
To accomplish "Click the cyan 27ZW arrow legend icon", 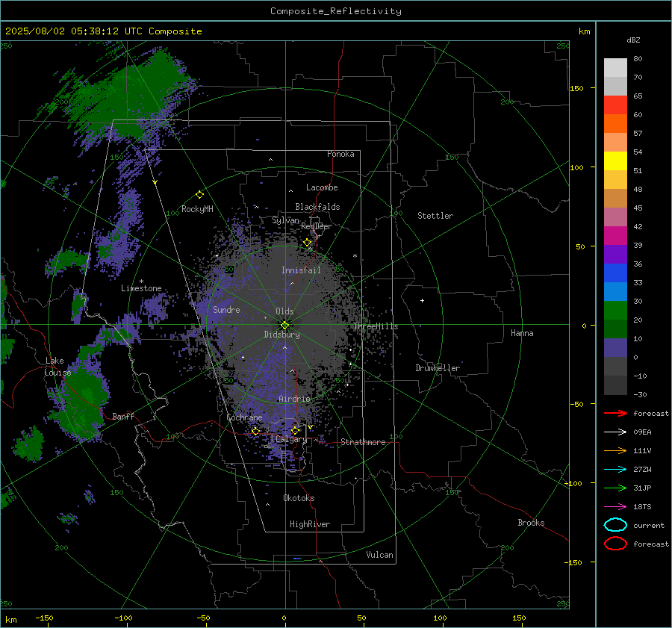I will pyautogui.click(x=615, y=470).
